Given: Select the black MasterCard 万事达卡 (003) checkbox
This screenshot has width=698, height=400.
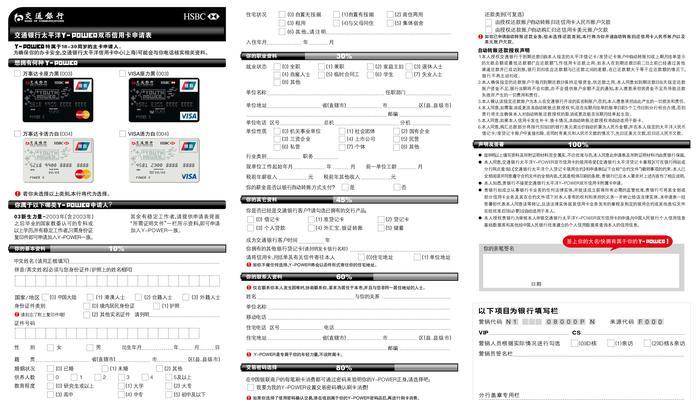Looking at the screenshot, I should (17, 73).
